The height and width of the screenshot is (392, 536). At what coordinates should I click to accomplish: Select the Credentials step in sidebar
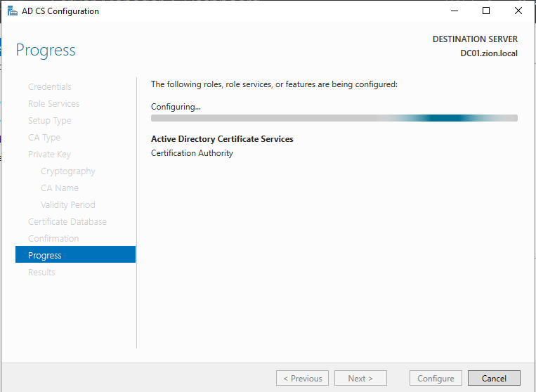pyautogui.click(x=49, y=87)
